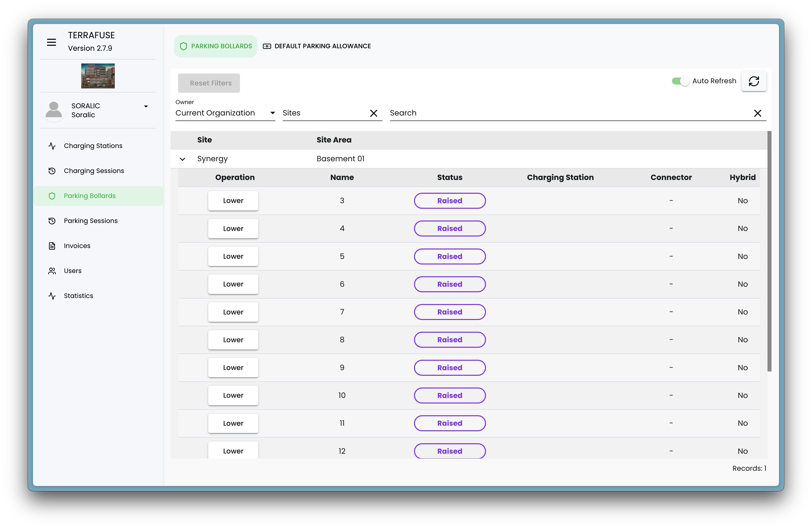
Task: Clear the Sites filter with X
Action: (373, 113)
